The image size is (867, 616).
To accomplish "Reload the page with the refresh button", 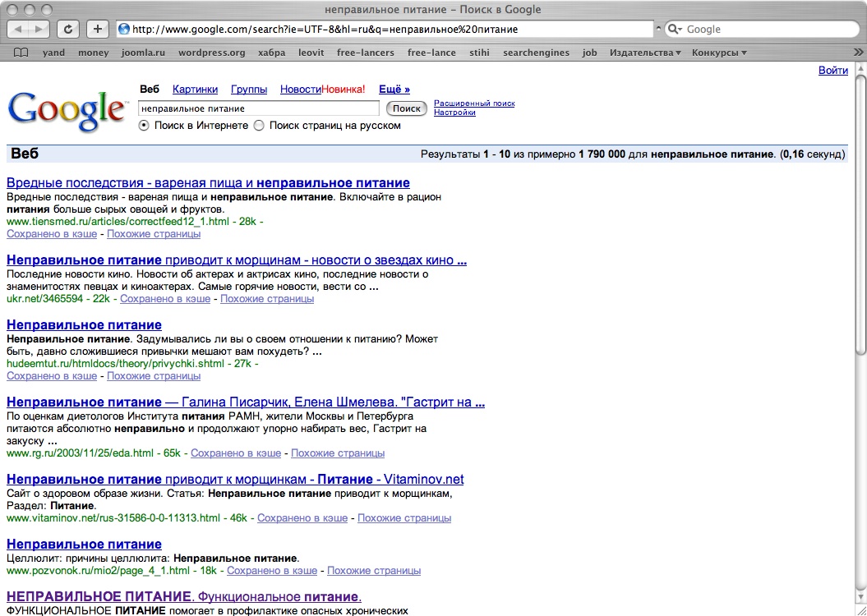I will click(x=68, y=30).
